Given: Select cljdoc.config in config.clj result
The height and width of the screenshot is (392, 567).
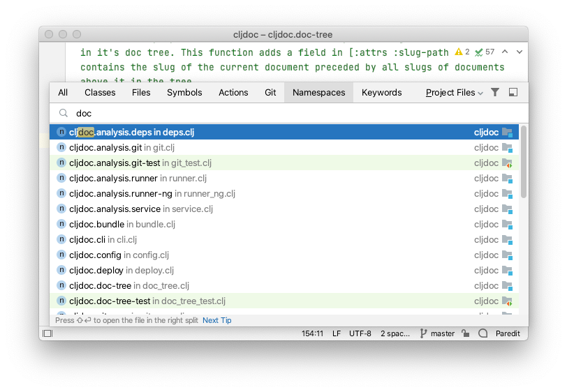Looking at the screenshot, I should pyautogui.click(x=284, y=255).
